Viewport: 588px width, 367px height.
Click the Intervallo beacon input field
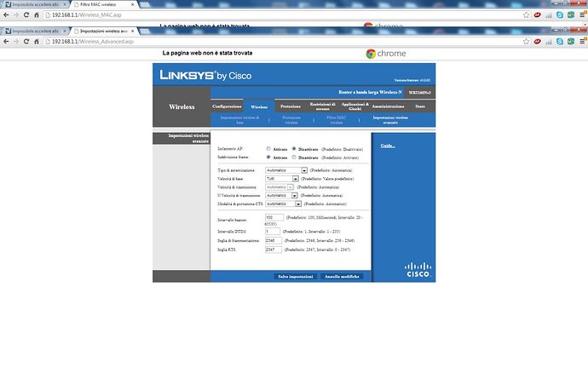[x=274, y=218]
